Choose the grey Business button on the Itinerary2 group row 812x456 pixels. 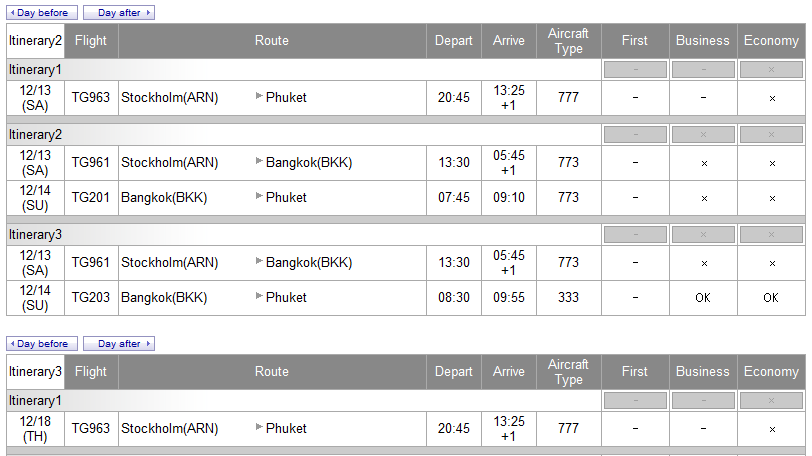(703, 135)
